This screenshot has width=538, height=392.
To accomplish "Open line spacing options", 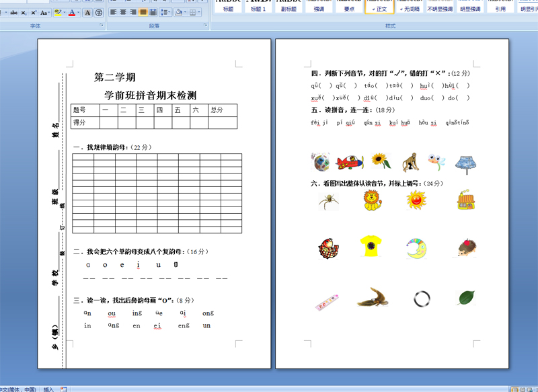I will [165, 12].
